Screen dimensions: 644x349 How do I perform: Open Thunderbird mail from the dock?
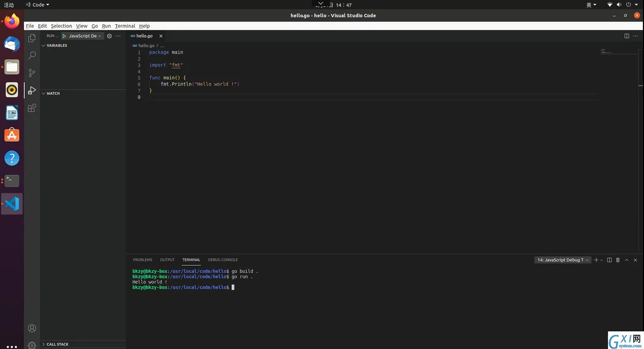12,45
